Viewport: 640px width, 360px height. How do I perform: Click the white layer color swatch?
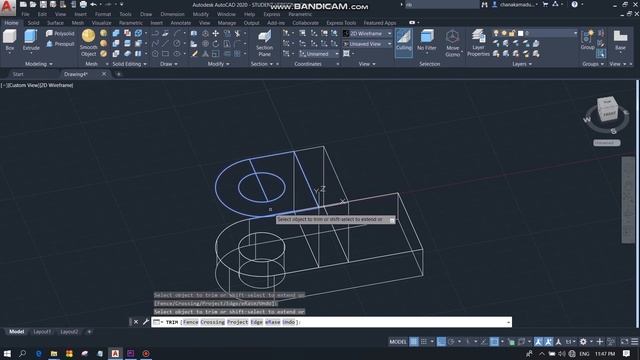(520, 33)
